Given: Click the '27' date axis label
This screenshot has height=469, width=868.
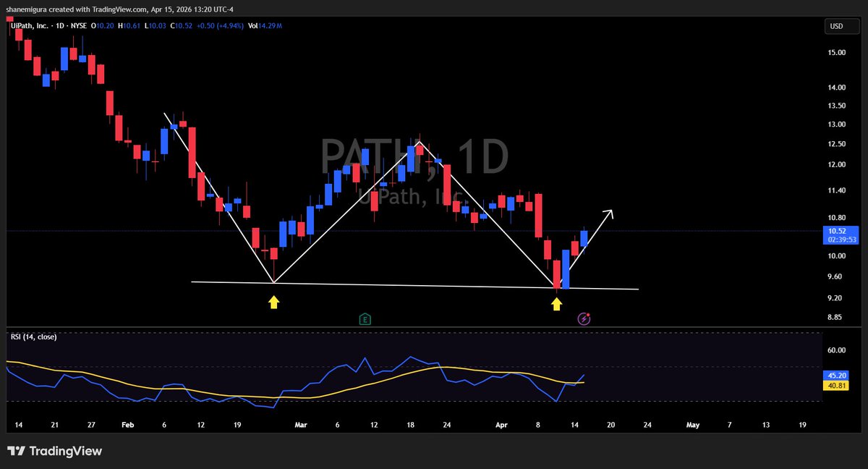Looking at the screenshot, I should 92,426.
